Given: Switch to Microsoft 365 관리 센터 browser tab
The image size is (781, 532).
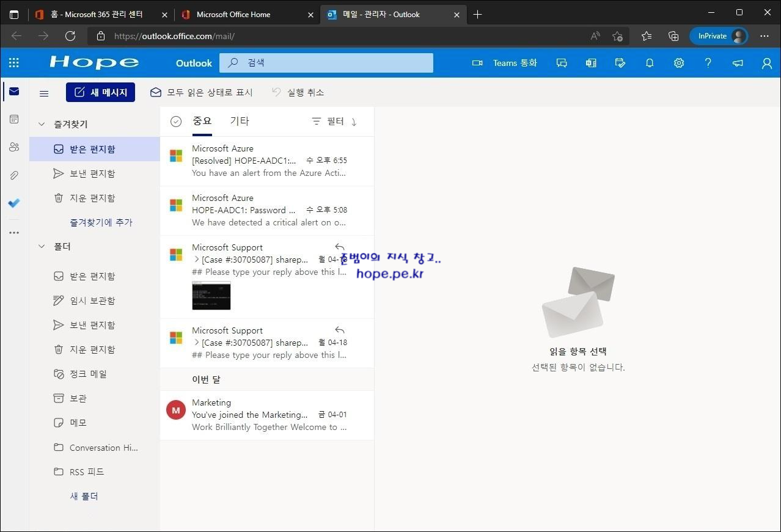Looking at the screenshot, I should (x=101, y=14).
